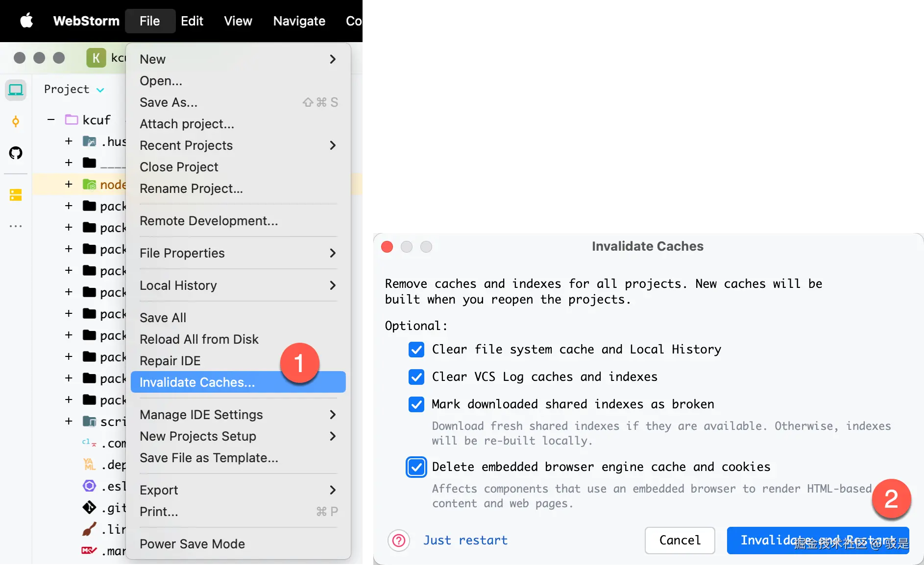Click the Just restart link

[465, 540]
